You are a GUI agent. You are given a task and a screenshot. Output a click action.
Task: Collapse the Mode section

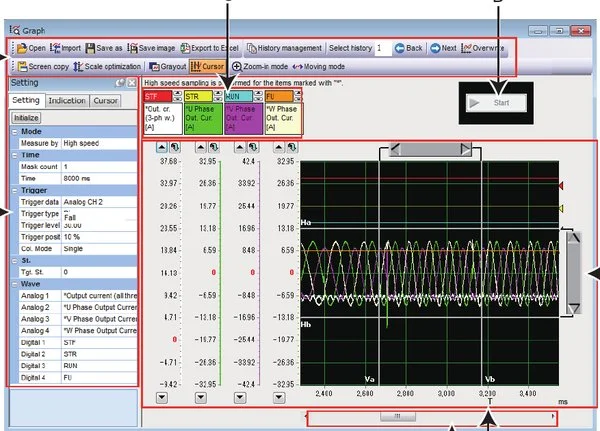pyautogui.click(x=15, y=132)
